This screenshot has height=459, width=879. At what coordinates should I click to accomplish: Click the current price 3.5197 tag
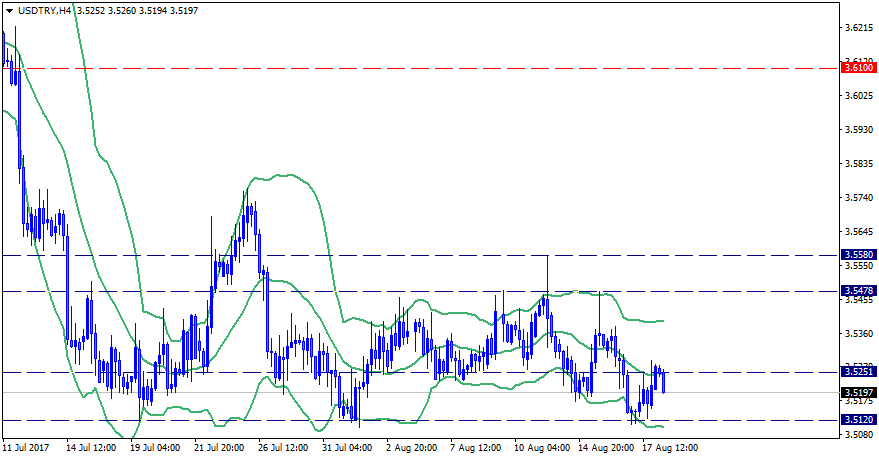coord(859,392)
